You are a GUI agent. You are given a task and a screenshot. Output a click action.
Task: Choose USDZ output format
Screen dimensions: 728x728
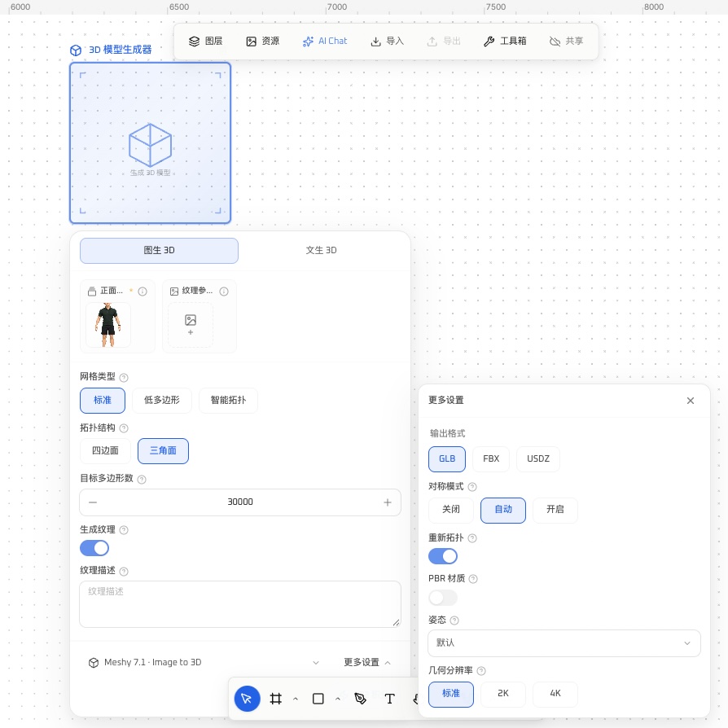point(538,459)
